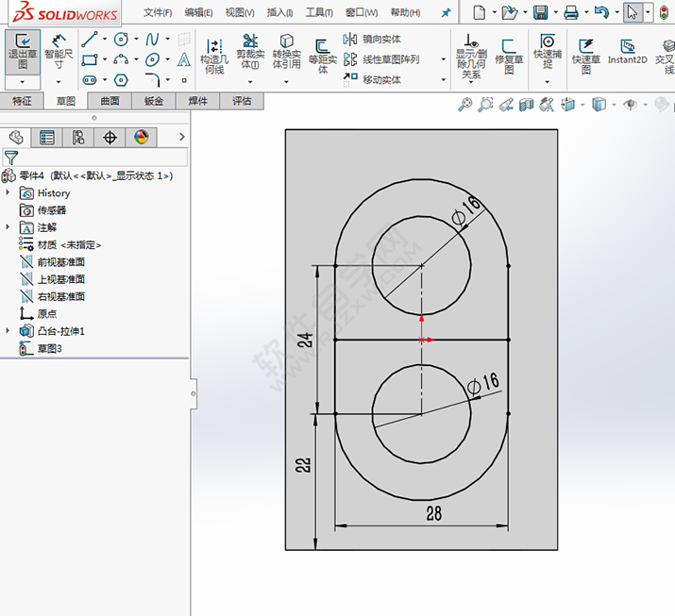Switch to the 钣金 tab
The width and height of the screenshot is (675, 616).
point(154,101)
